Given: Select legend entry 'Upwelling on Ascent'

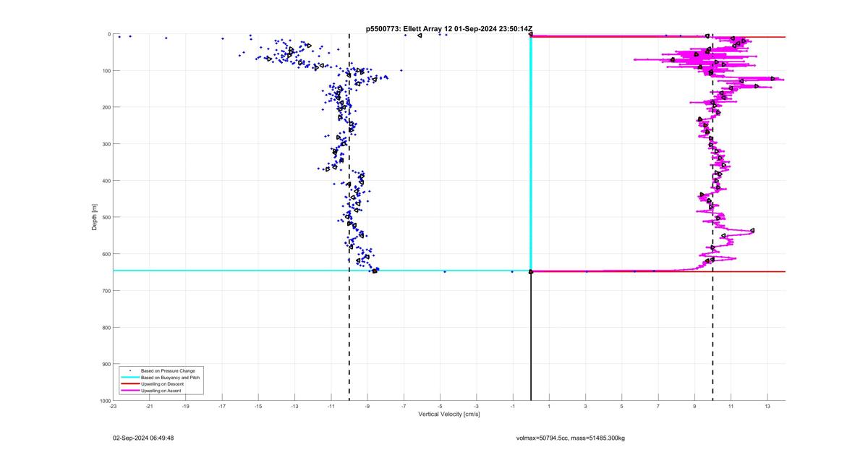Looking at the screenshot, I should click(x=162, y=391).
